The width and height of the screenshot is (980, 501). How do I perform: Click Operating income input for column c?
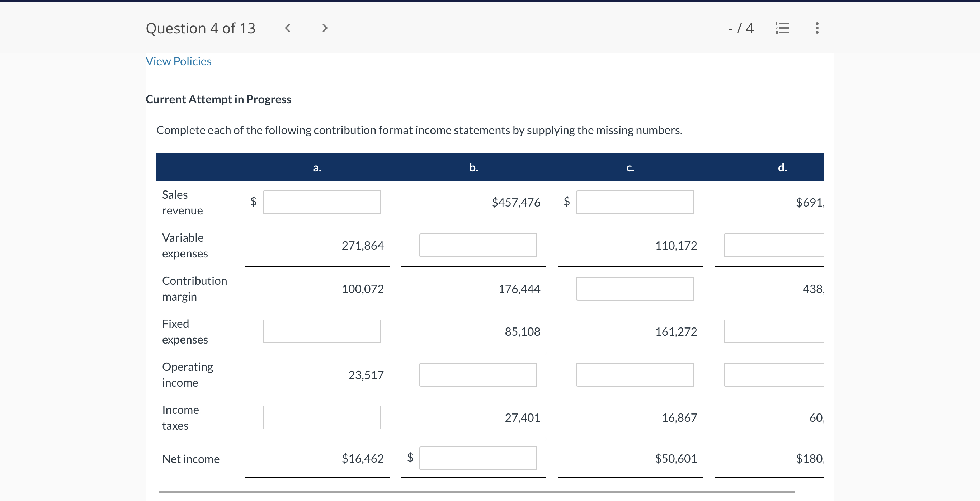[x=634, y=375]
